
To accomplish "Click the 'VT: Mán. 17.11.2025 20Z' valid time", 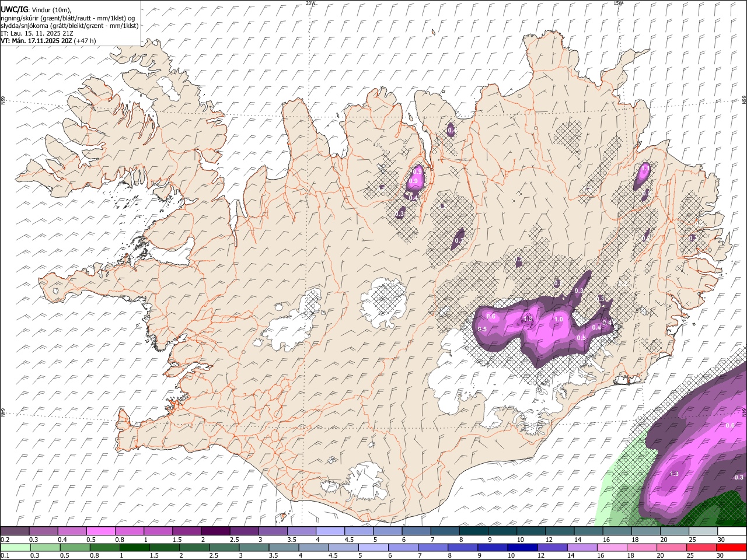I will 36,41.
